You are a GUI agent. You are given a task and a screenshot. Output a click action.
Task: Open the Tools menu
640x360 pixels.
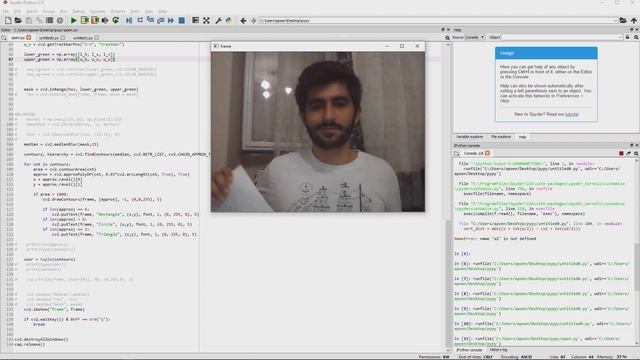[x=135, y=11]
